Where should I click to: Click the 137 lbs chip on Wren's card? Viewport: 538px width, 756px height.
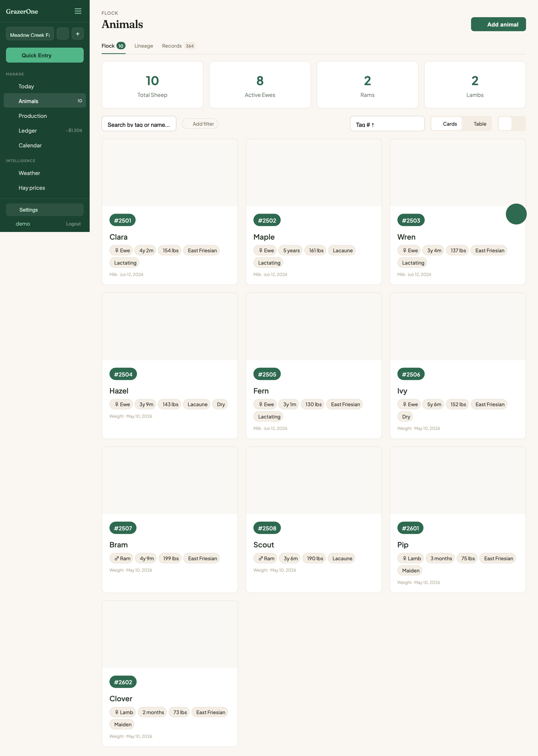[x=457, y=251]
